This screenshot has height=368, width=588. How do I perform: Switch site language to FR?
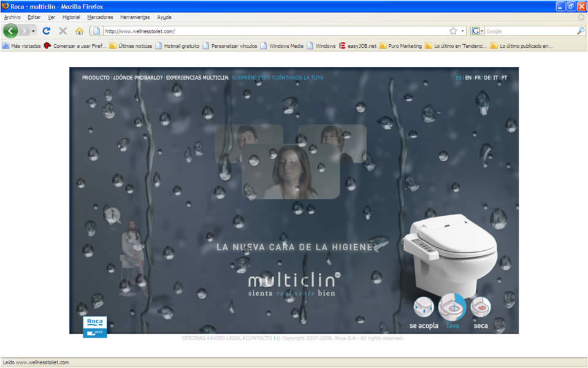click(x=478, y=78)
